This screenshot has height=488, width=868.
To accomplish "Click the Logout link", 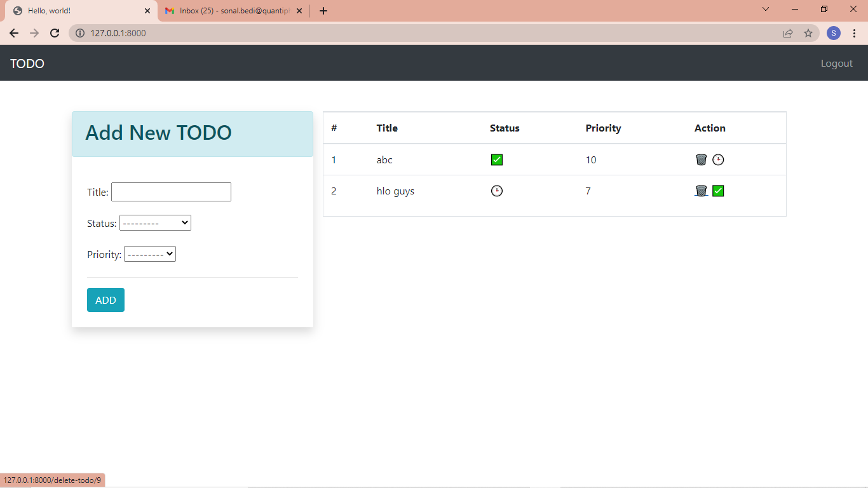I will pos(837,64).
